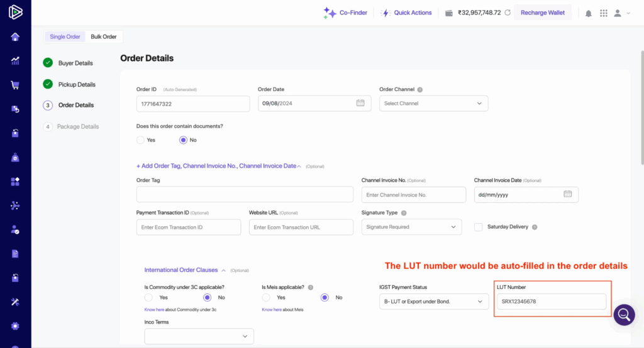
Task: Switch to the Bulk Order tab
Action: click(x=104, y=37)
